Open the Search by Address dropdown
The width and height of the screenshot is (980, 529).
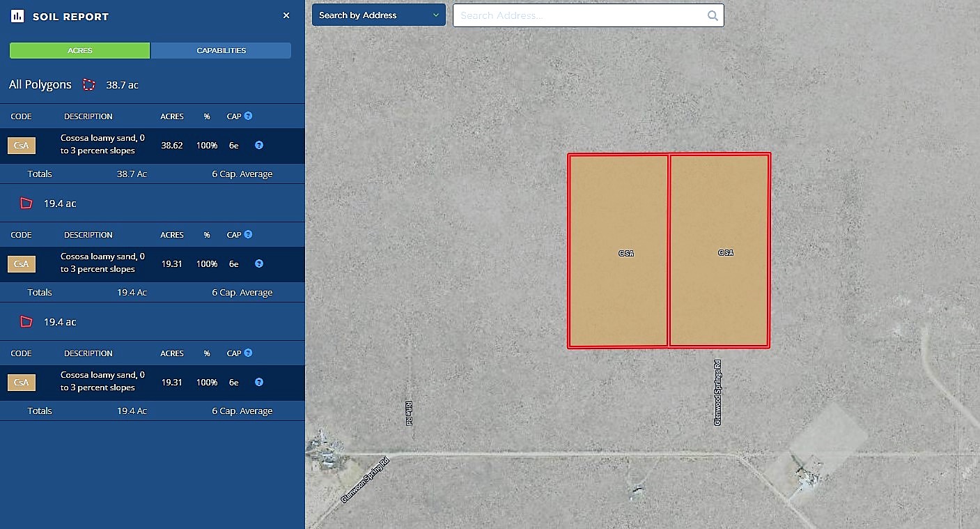coord(378,15)
